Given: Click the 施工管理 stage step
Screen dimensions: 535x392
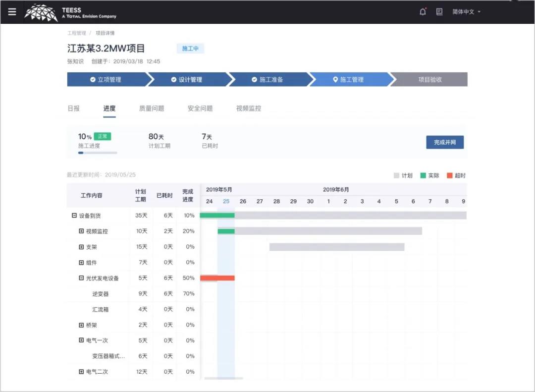Looking at the screenshot, I should tap(348, 79).
